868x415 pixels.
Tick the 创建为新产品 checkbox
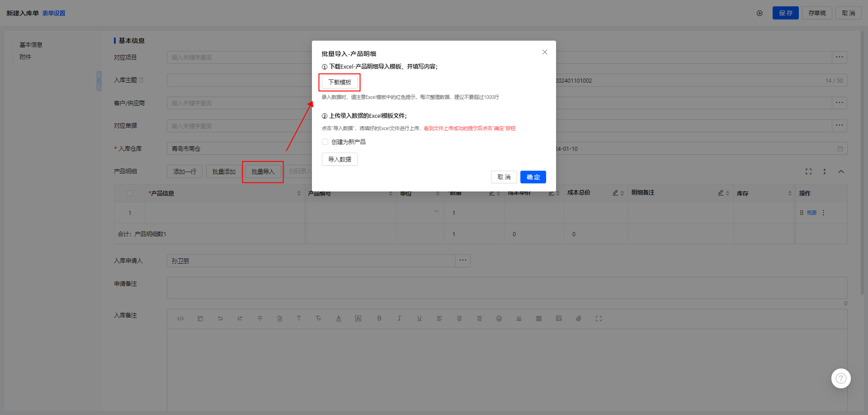tap(325, 142)
